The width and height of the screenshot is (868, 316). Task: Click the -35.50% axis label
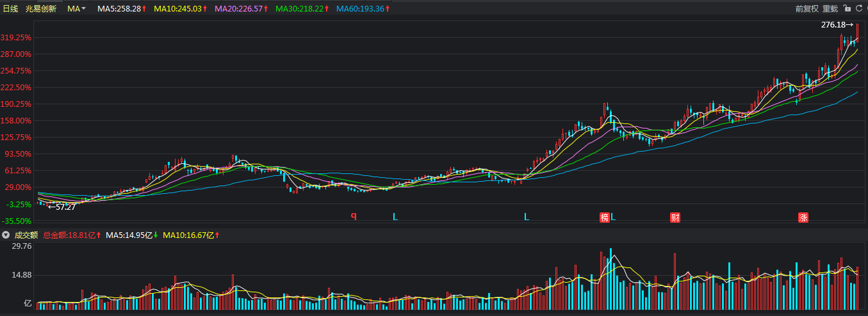16,221
